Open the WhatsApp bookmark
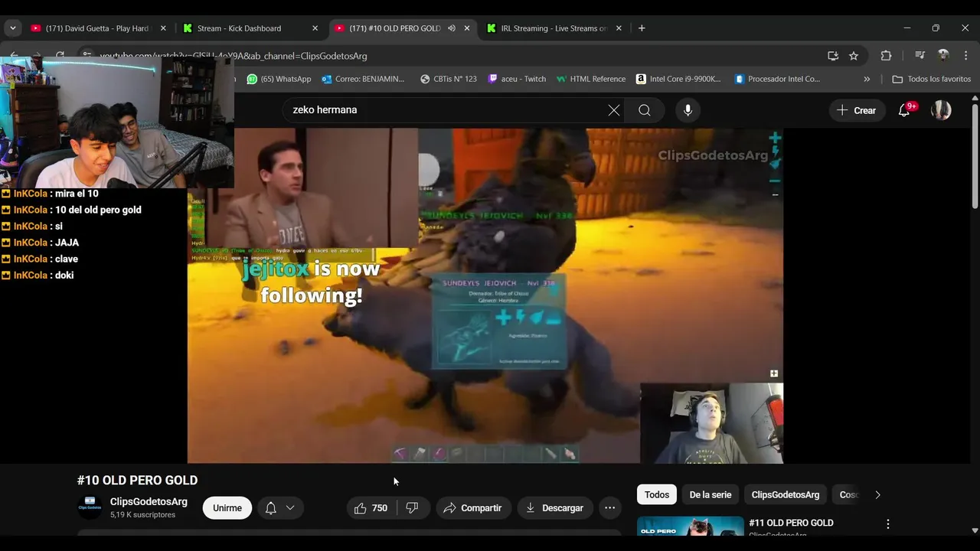Viewport: 980px width, 551px height. (x=279, y=79)
